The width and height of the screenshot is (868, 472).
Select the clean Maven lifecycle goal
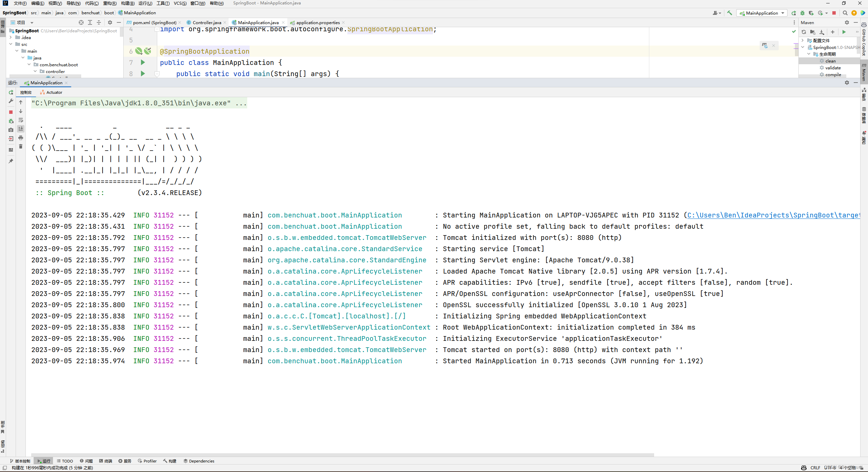(x=831, y=61)
